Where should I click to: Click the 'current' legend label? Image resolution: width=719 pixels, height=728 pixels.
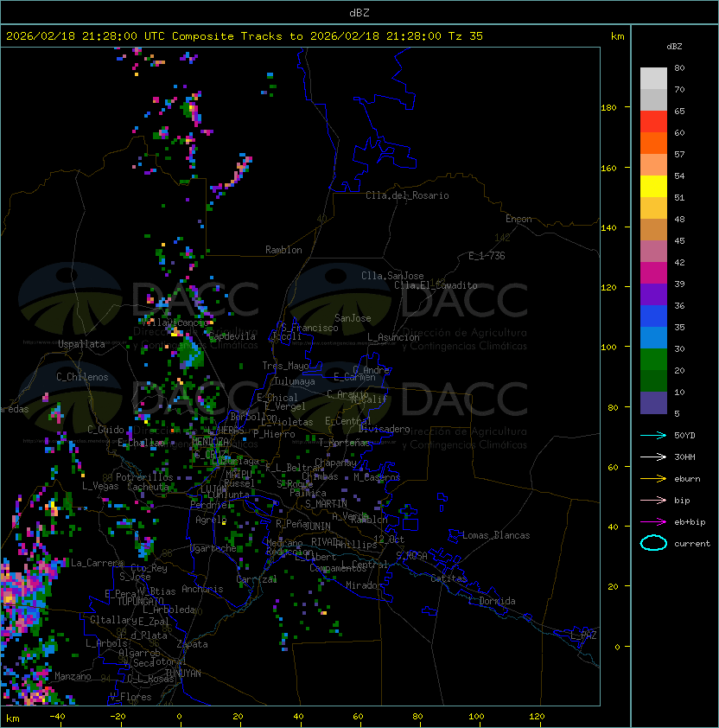tap(692, 544)
